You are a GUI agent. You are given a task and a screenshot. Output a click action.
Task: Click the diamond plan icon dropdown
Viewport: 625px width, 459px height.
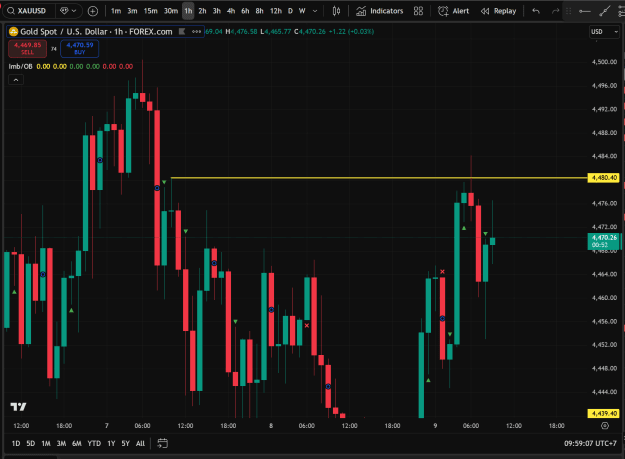[x=68, y=11]
